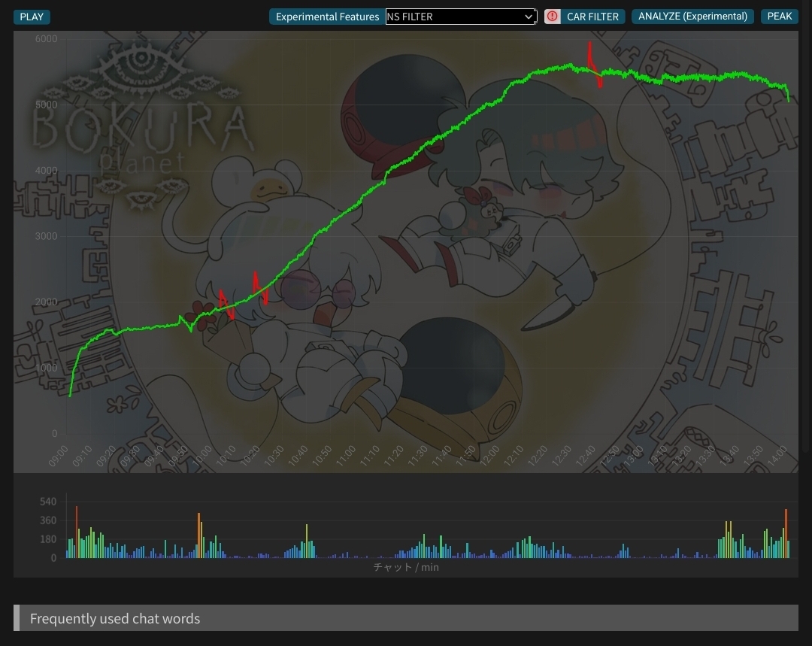Viewport: 812px width, 646px height.
Task: Click the 'Frequently used chat words' heading
Action: point(115,618)
